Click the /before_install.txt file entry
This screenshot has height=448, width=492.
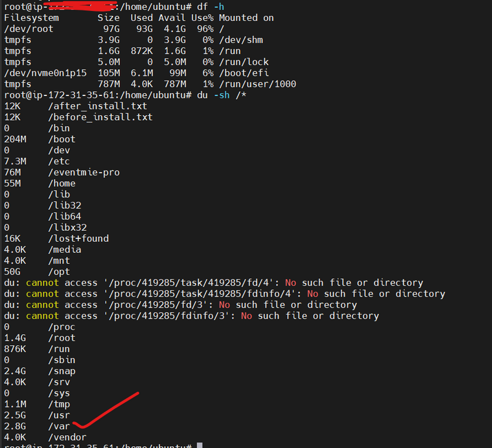(x=100, y=117)
